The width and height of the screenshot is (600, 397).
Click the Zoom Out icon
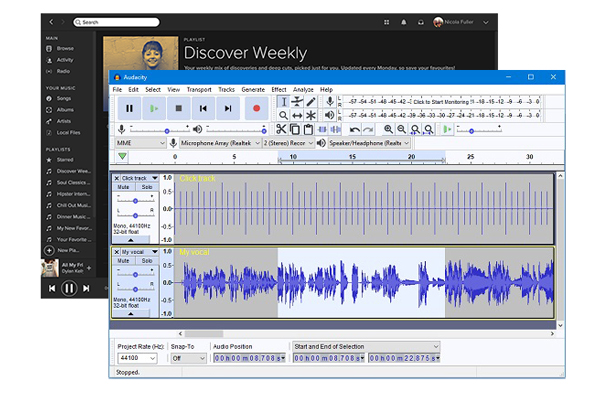point(401,129)
